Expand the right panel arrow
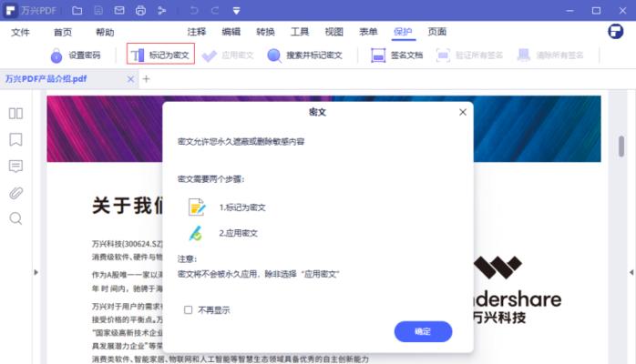This screenshot has height=364, width=636. tap(631, 272)
